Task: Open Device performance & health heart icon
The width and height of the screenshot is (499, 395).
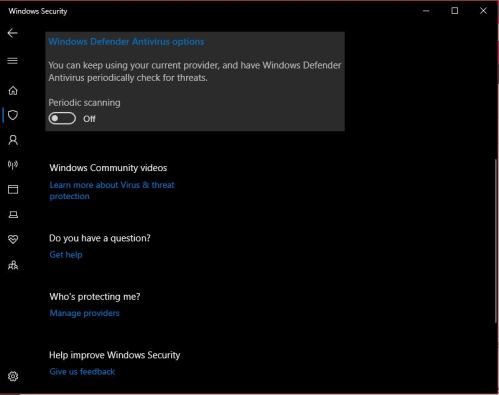Action: [x=13, y=239]
